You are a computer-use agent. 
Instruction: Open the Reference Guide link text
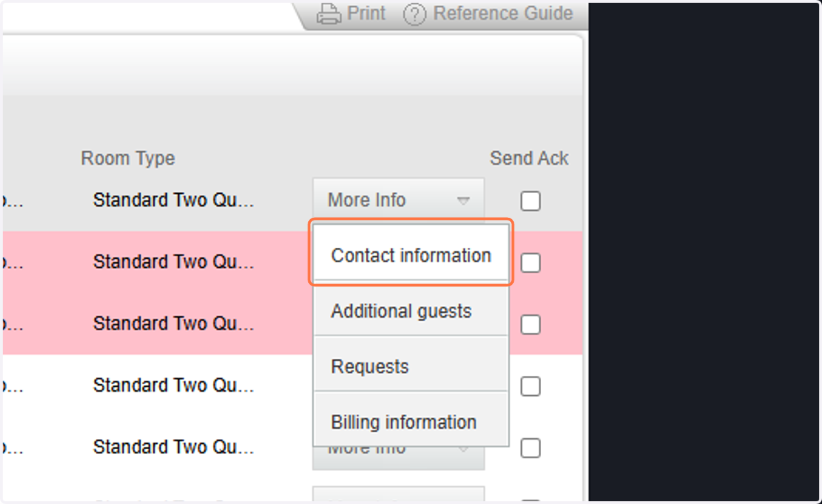[503, 13]
